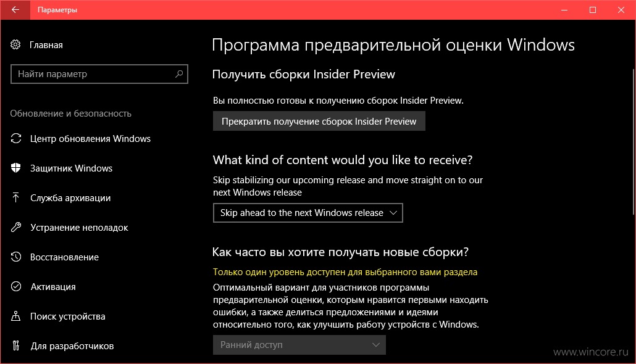Click the Центр обновления Windows refresh icon
Image resolution: width=636 pixels, height=364 pixels.
(x=16, y=139)
